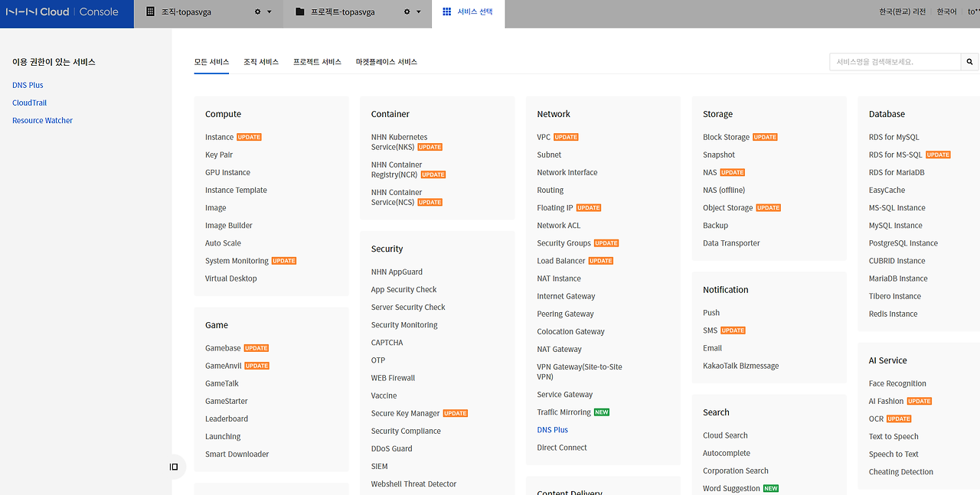Open the 서비스 선택 tab
This screenshot has height=495, width=980.
[x=468, y=13]
